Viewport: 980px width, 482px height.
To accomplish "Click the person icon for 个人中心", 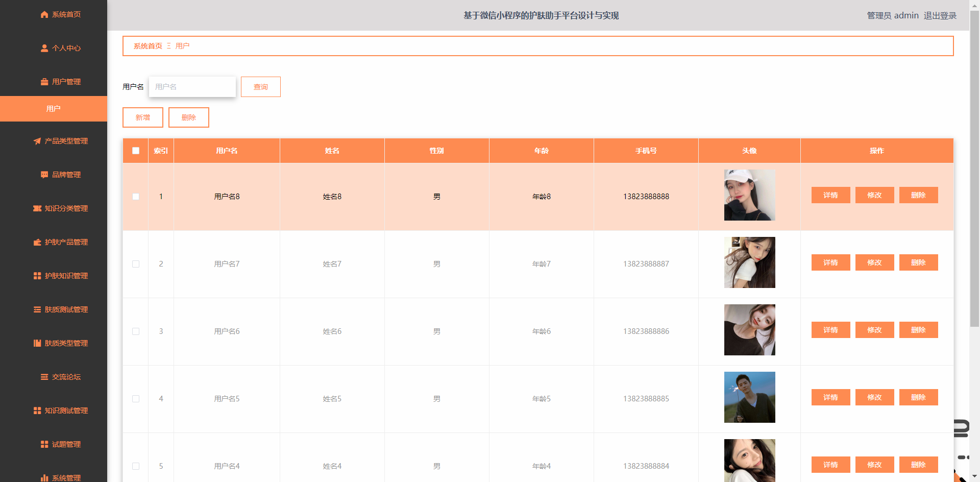I will 44,49.
